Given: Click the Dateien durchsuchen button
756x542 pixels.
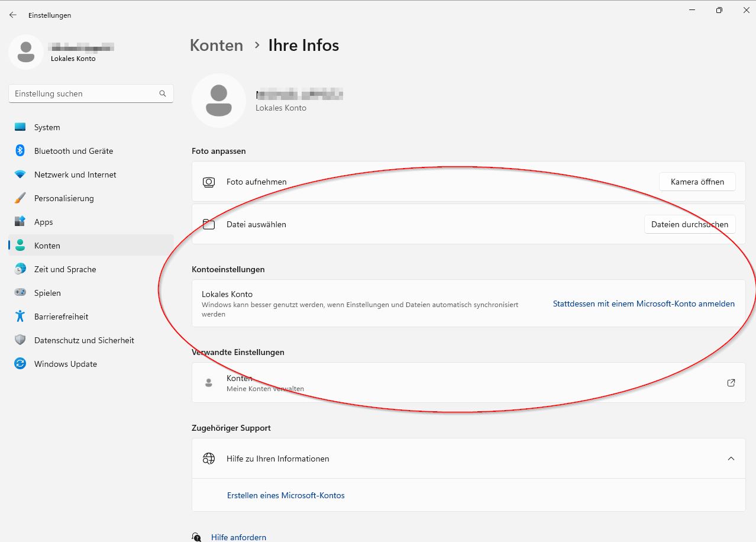Looking at the screenshot, I should (690, 224).
